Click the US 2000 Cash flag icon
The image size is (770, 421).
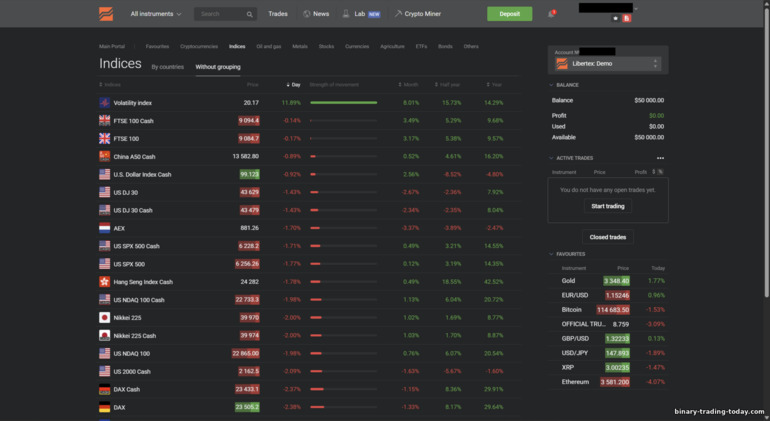[105, 371]
